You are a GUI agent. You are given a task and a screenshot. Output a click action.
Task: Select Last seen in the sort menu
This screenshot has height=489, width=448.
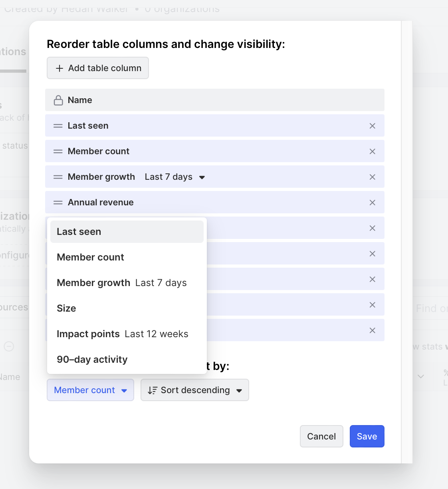click(x=127, y=232)
